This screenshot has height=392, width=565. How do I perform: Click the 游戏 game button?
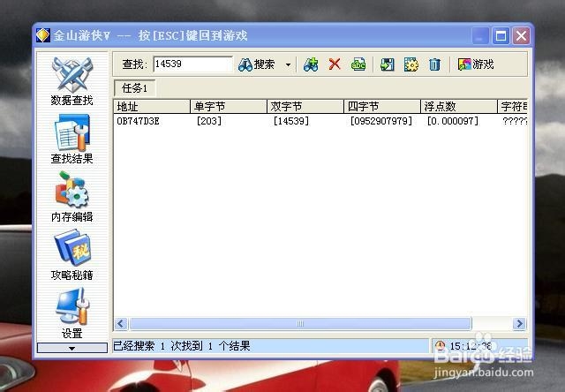point(476,64)
